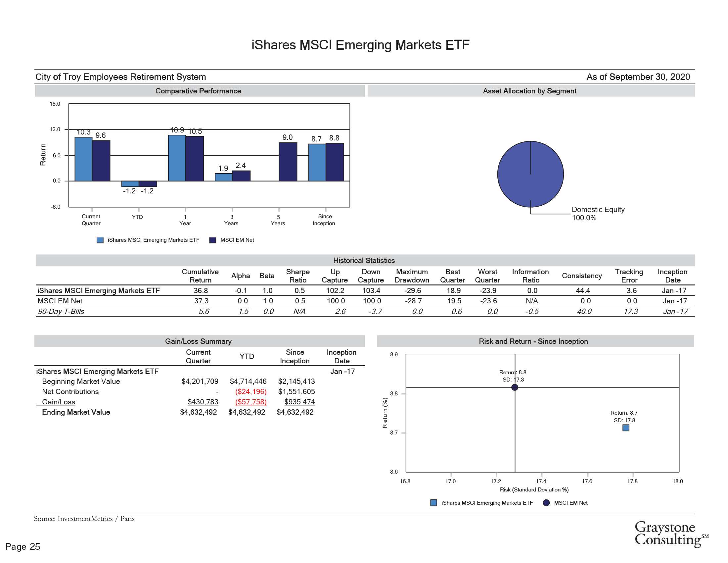
Task: Click Since Inception Net Contributions $1,551,605
Action: click(x=296, y=391)
